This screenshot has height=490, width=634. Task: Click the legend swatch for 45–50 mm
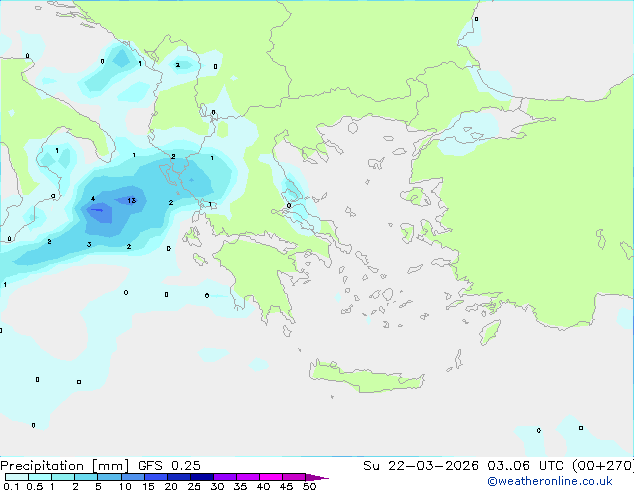(x=294, y=477)
